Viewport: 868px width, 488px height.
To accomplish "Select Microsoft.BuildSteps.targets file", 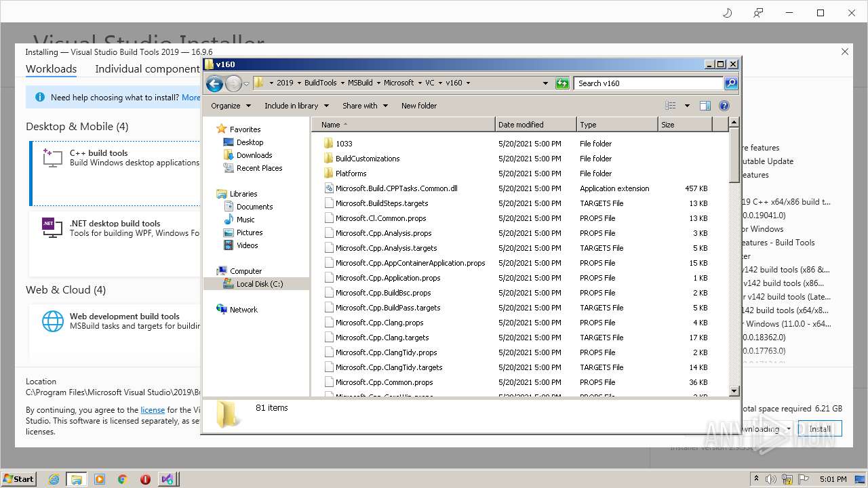I will pyautogui.click(x=382, y=203).
